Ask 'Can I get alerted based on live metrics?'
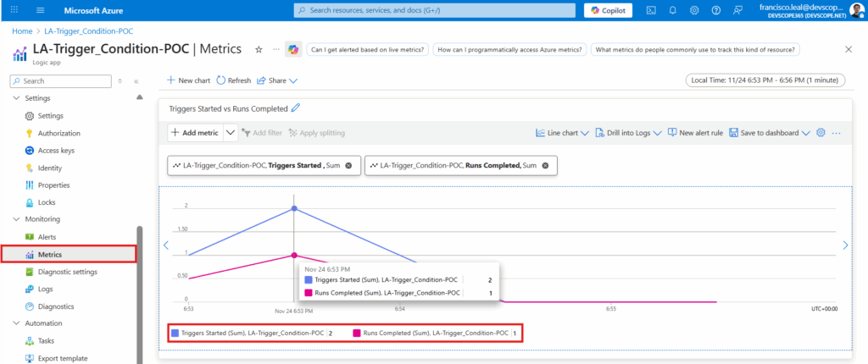Image resolution: width=868 pixels, height=364 pixels. tap(368, 50)
